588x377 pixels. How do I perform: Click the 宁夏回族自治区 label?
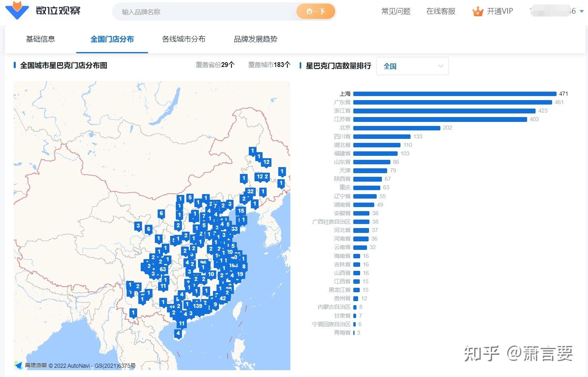(331, 324)
